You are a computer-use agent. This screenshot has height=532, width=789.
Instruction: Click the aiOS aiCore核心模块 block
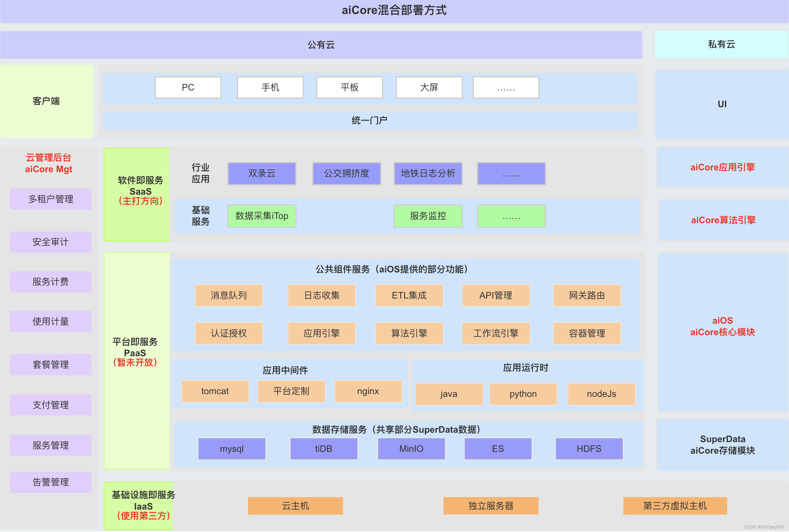[x=723, y=332]
